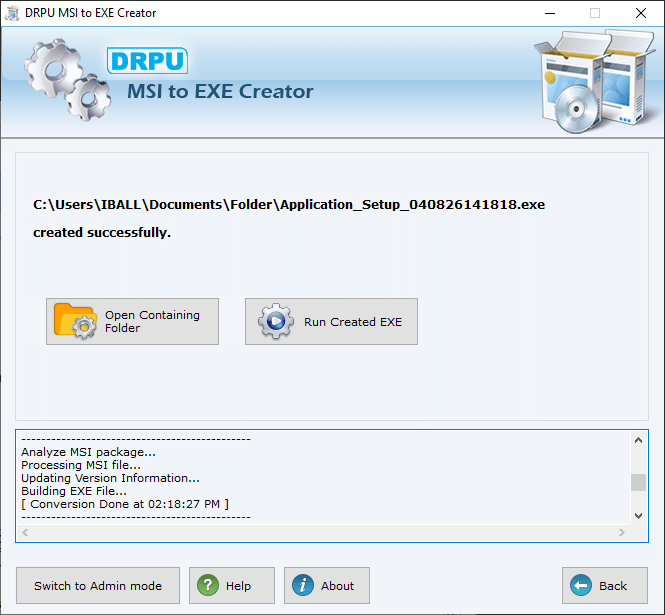
Task: Minimize the DRPU window
Action: [x=550, y=13]
